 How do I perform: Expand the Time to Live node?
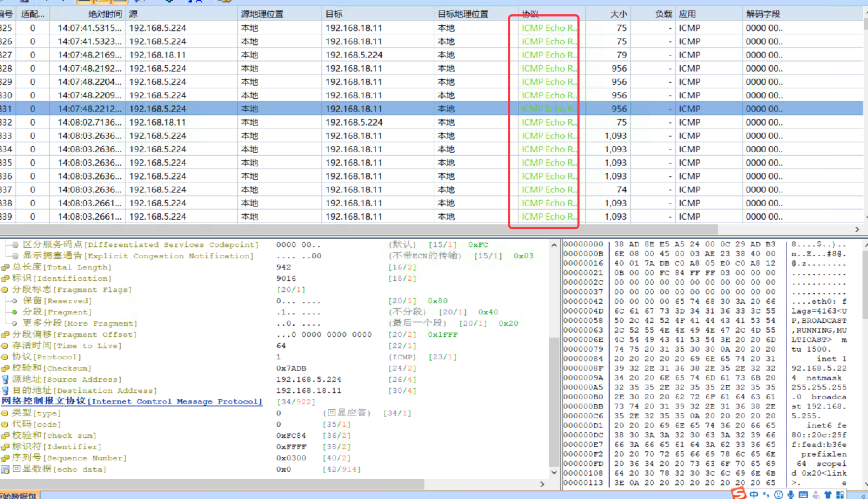click(5, 346)
